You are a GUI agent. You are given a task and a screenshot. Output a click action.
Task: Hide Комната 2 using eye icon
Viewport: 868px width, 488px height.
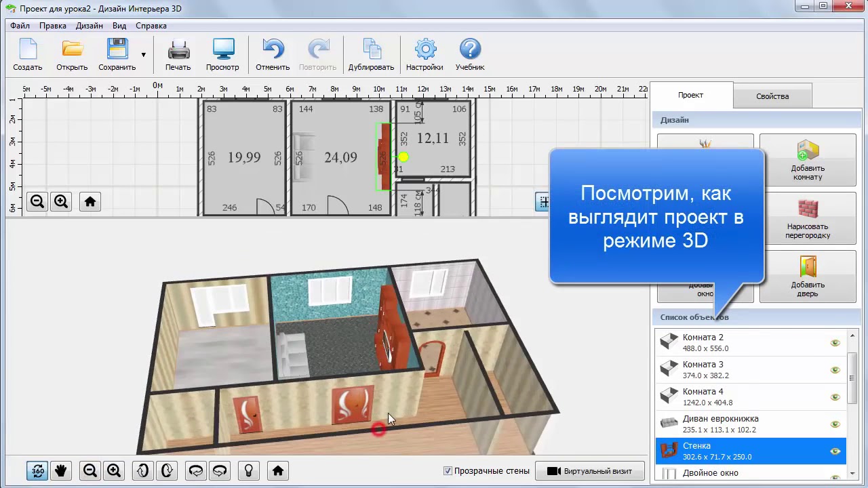point(835,343)
